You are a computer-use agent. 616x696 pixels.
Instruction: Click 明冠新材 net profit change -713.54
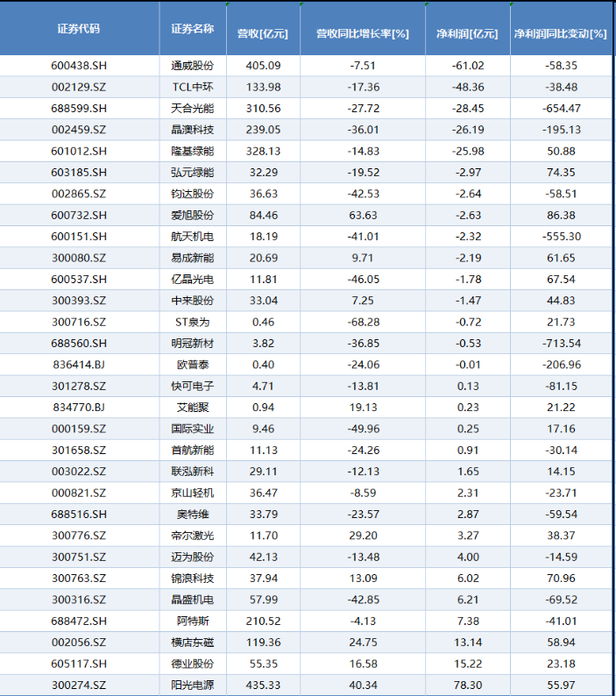pos(561,343)
